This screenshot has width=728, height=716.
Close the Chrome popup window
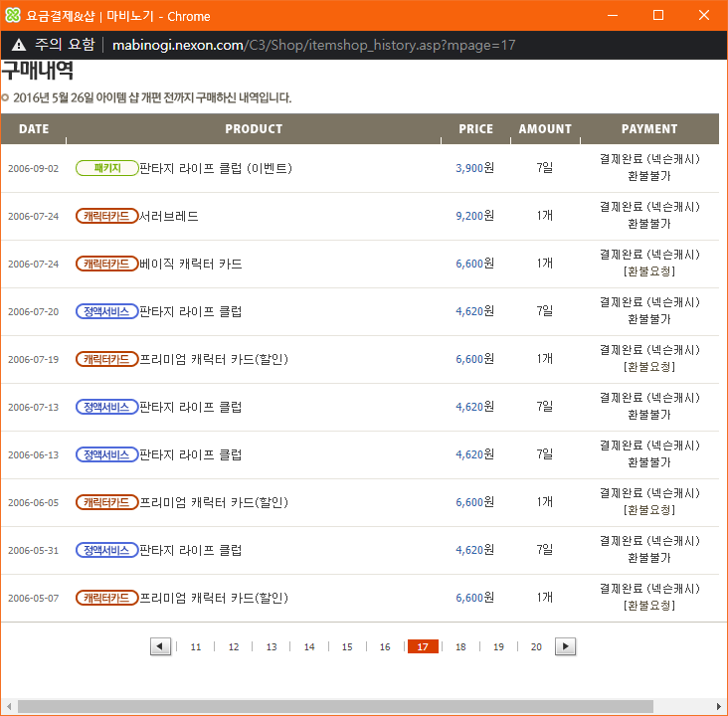[704, 15]
